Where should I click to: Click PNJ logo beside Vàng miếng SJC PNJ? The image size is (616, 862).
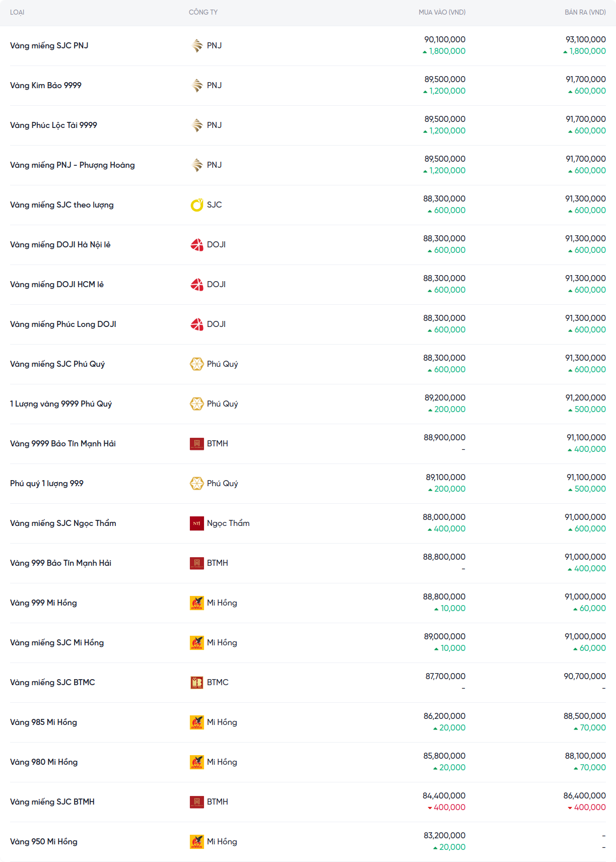[x=197, y=46]
